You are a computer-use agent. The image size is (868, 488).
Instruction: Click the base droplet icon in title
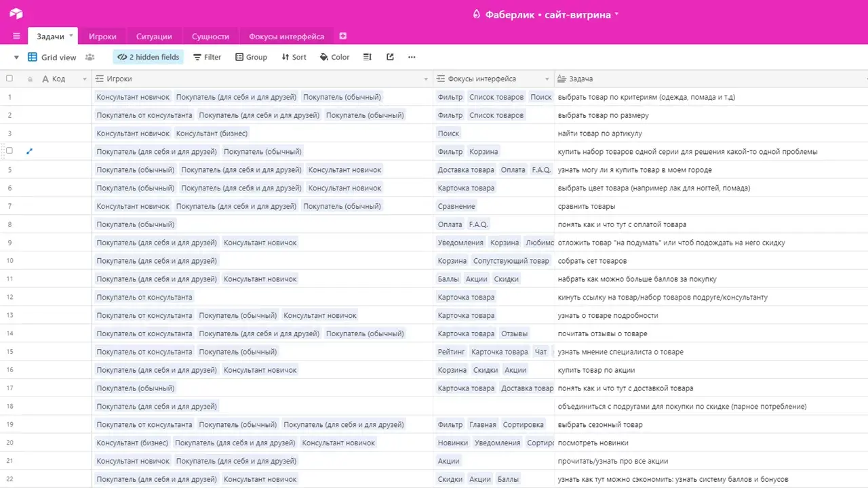pos(476,14)
